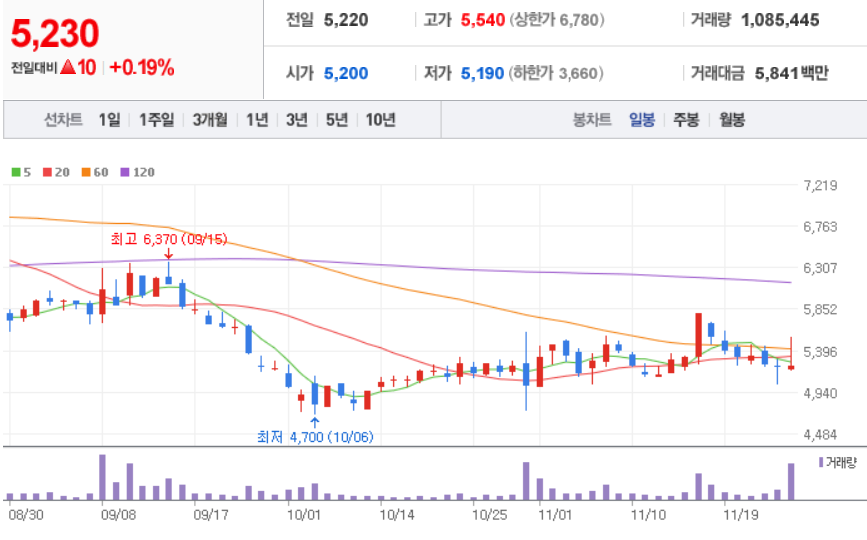Select the 월봉 monthly candle chart
The width and height of the screenshot is (867, 540).
[732, 119]
